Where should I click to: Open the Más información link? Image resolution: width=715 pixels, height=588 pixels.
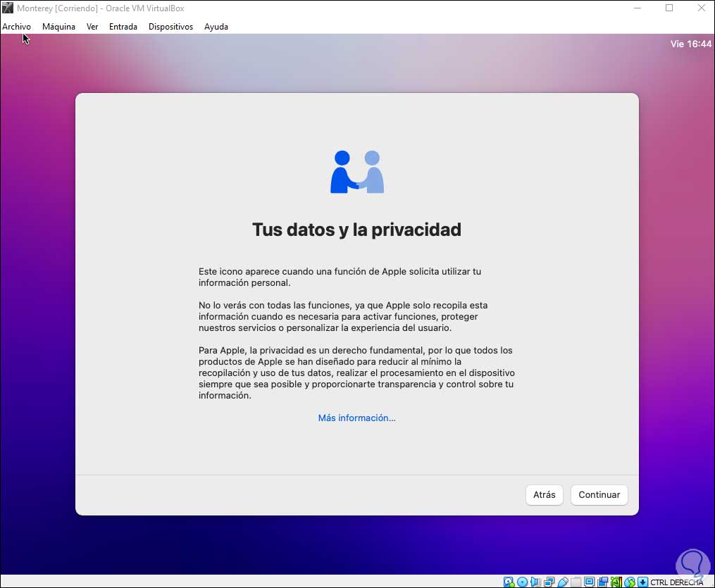(x=357, y=418)
